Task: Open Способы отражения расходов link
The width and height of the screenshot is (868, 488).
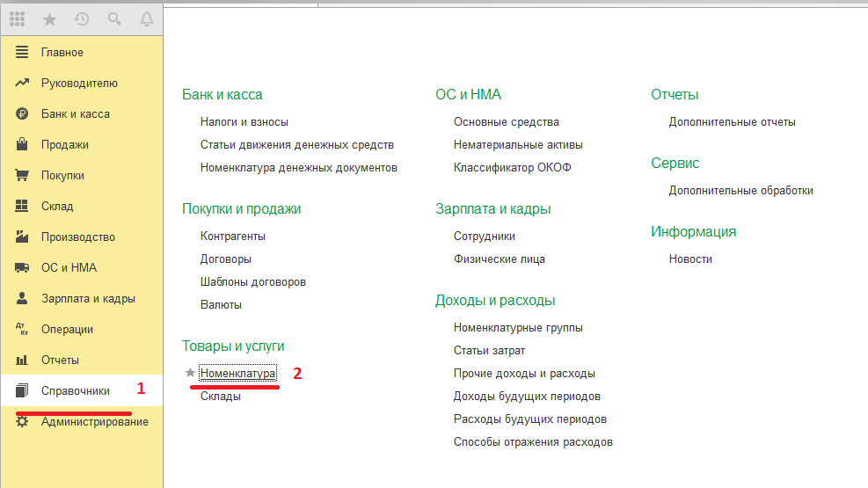Action: [x=533, y=442]
